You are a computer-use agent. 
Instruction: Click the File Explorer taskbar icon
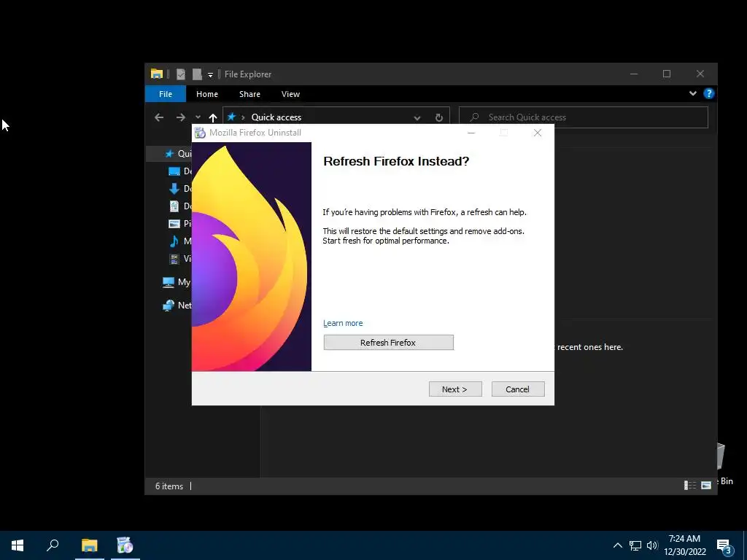89,545
